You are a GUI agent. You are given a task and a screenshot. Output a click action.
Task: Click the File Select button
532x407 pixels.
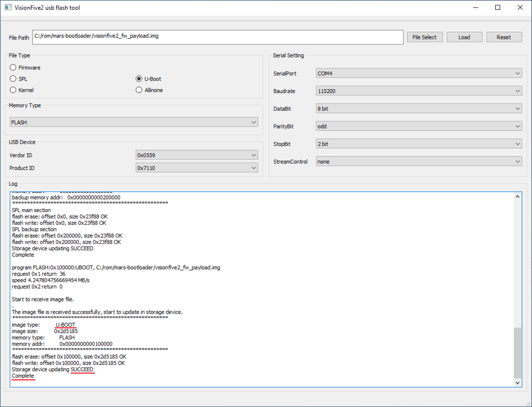tap(425, 37)
